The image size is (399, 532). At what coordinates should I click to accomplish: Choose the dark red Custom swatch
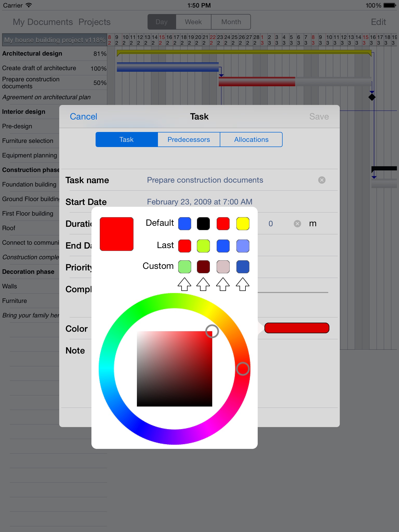pyautogui.click(x=203, y=267)
